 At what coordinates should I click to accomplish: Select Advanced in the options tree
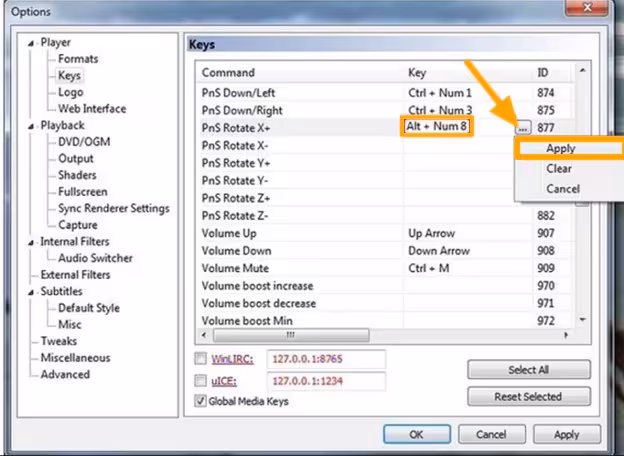click(65, 374)
